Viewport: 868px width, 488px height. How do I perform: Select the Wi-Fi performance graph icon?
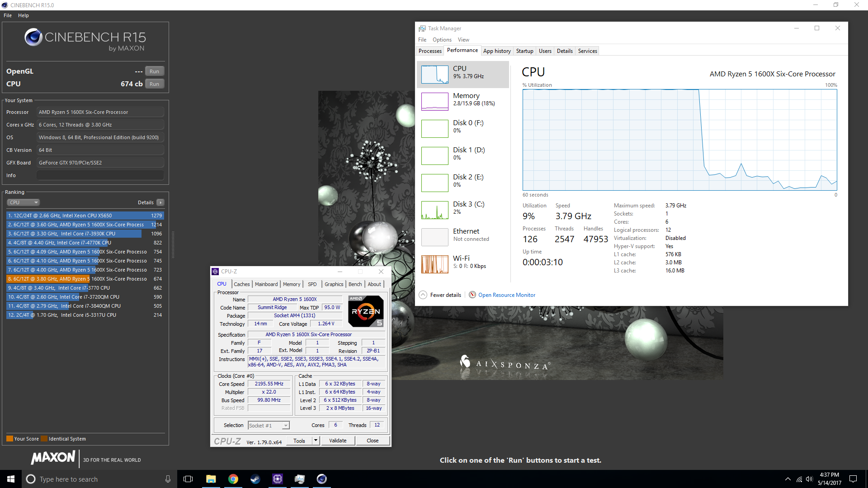coord(434,264)
